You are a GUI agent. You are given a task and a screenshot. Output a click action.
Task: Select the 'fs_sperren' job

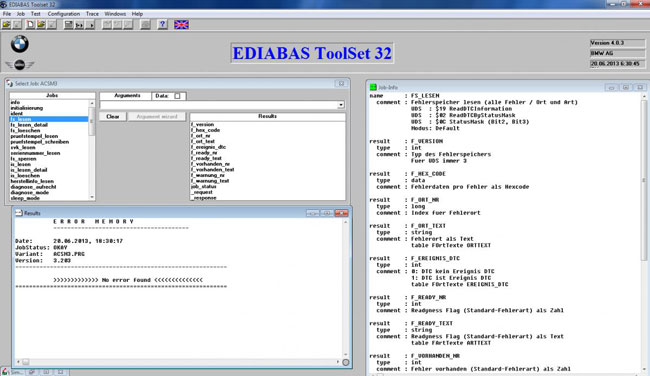click(x=23, y=159)
